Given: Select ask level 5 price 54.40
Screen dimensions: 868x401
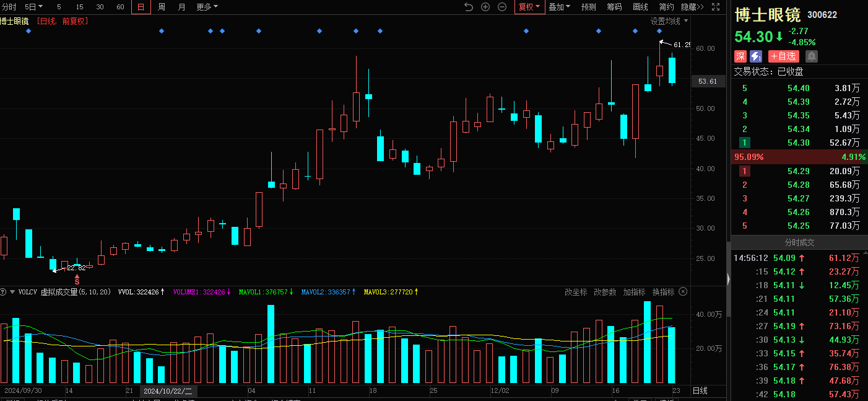Looking at the screenshot, I should [x=798, y=88].
